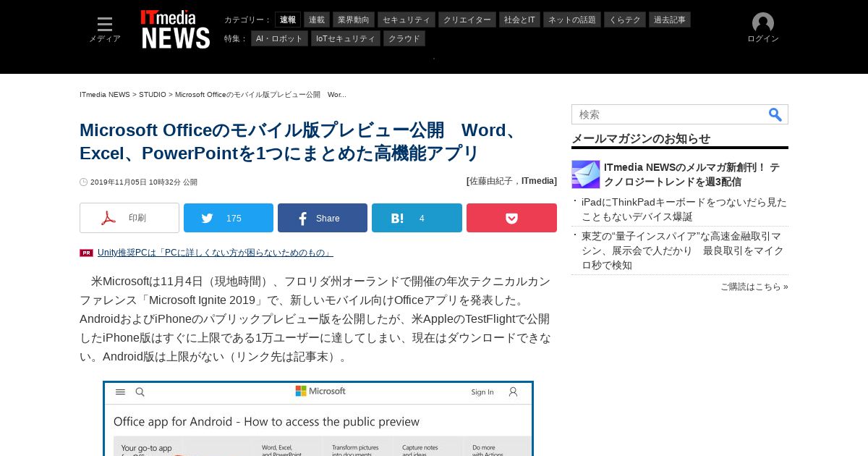Click the ITmedia NEWS logo
The height and width of the screenshot is (456, 868).
pos(175,30)
